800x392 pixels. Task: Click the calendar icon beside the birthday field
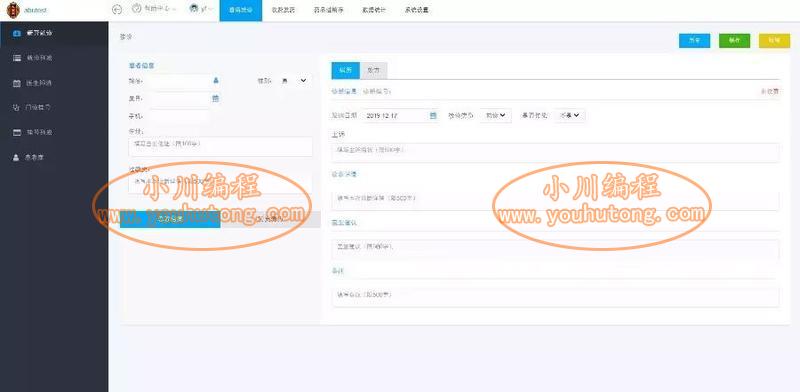tap(216, 99)
